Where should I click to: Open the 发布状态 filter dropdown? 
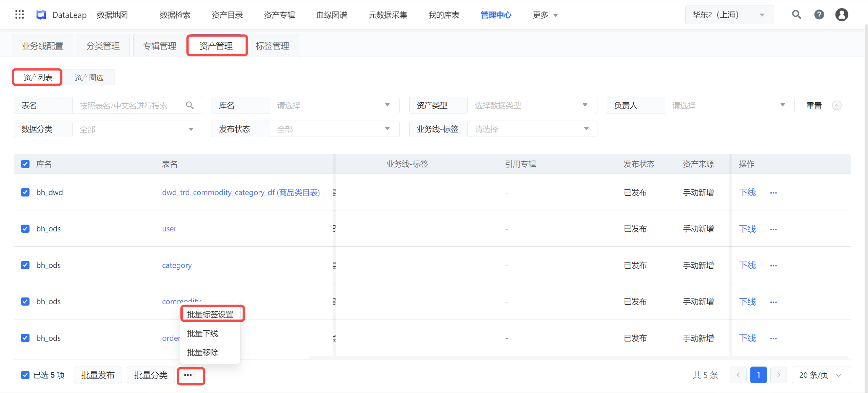[x=334, y=129]
